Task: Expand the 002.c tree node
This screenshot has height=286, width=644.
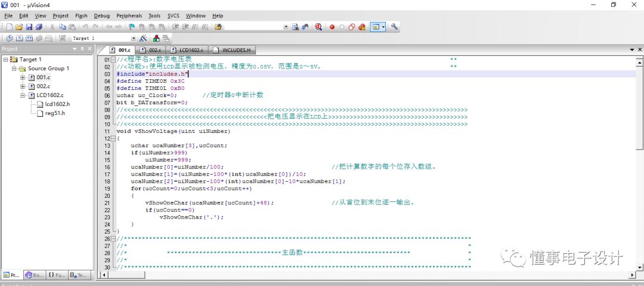Action: (23, 86)
